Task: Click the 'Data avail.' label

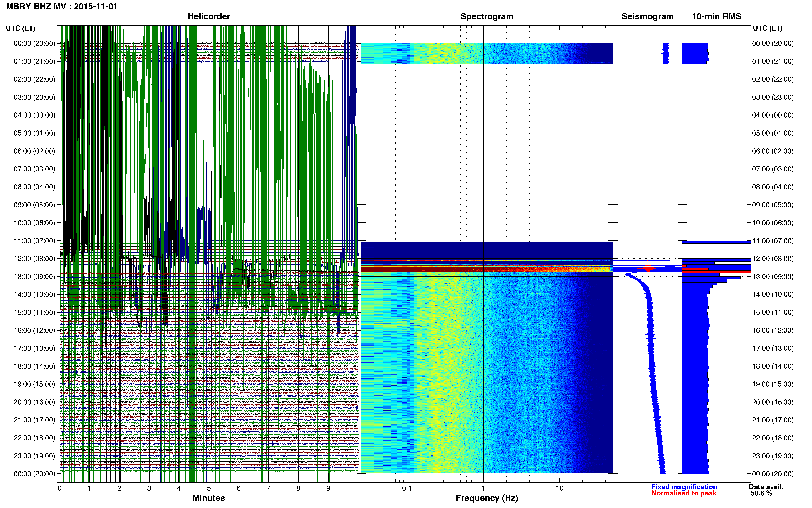Action: pyautogui.click(x=766, y=487)
